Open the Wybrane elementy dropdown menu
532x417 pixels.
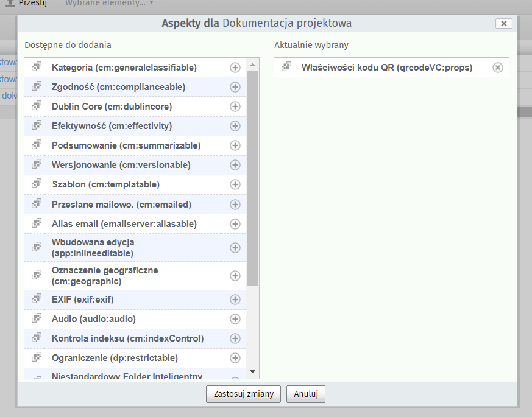(x=109, y=3)
